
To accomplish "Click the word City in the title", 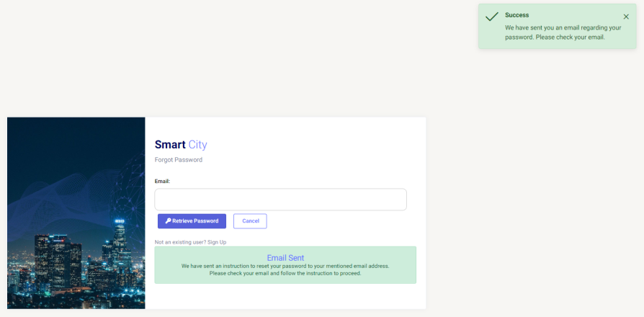I will tap(197, 145).
